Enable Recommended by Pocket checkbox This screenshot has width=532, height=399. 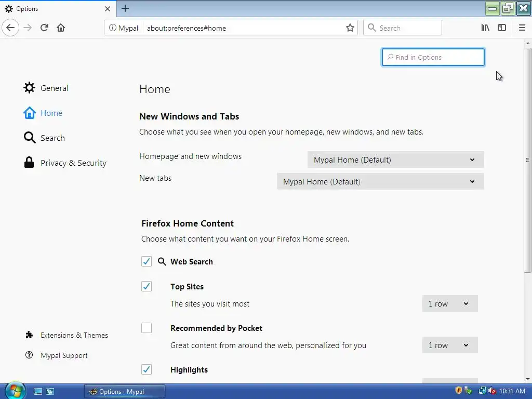click(x=147, y=328)
